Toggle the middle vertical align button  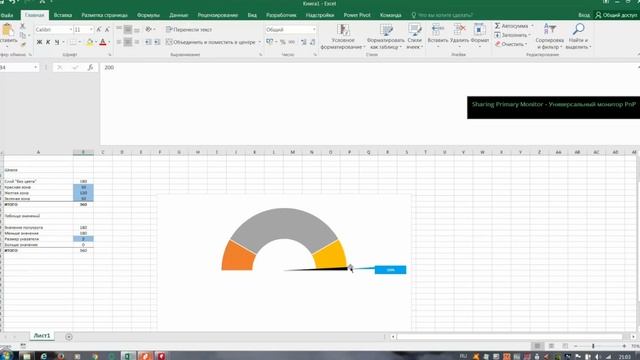[x=128, y=29]
